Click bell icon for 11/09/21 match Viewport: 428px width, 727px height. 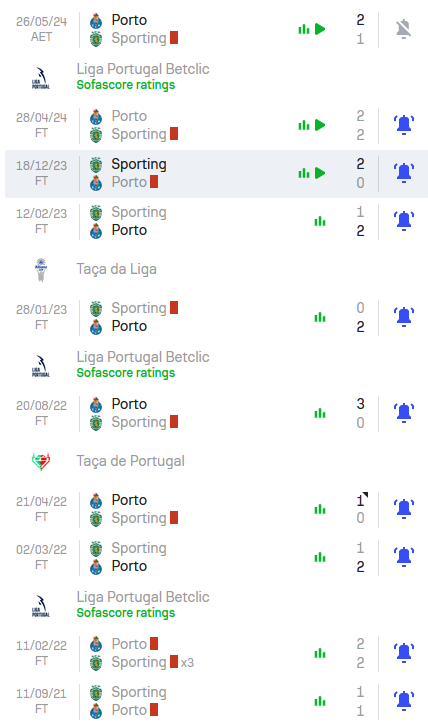(403, 701)
